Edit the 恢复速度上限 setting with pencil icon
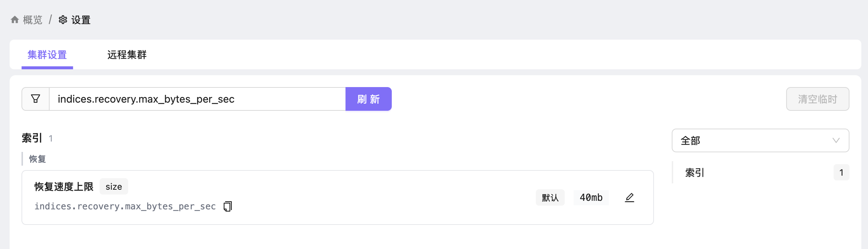Screen dimensions: 868x249 point(630,197)
